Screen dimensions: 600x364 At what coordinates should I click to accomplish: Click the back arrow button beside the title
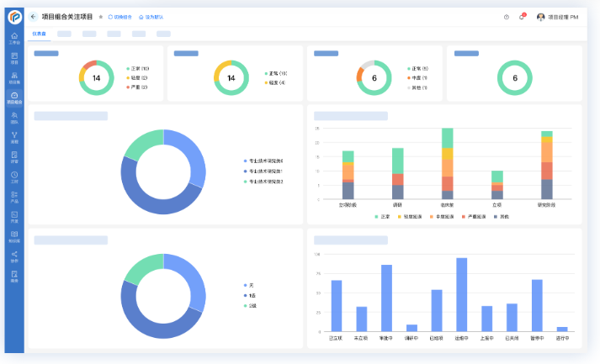coord(34,17)
